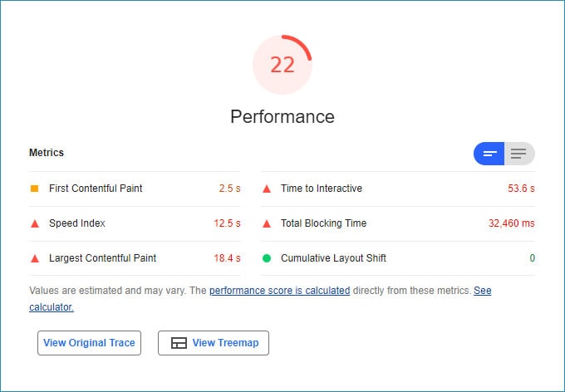The height and width of the screenshot is (392, 565).
Task: Click the orange square beside First Contentful Paint
Action: [x=35, y=189]
